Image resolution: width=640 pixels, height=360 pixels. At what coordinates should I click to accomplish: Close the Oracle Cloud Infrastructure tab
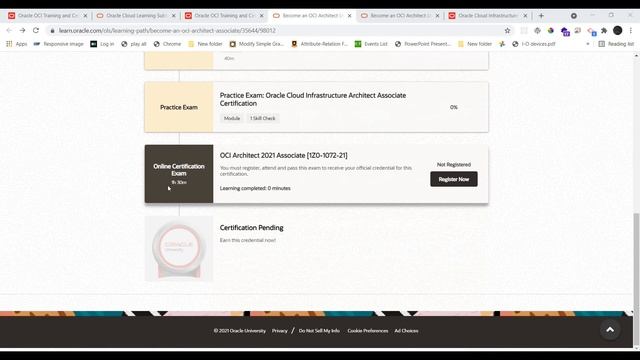pyautogui.click(x=525, y=16)
